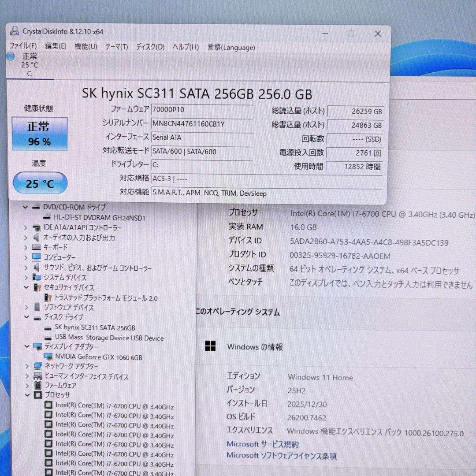Click the プロセッサ category icon

click(38, 395)
